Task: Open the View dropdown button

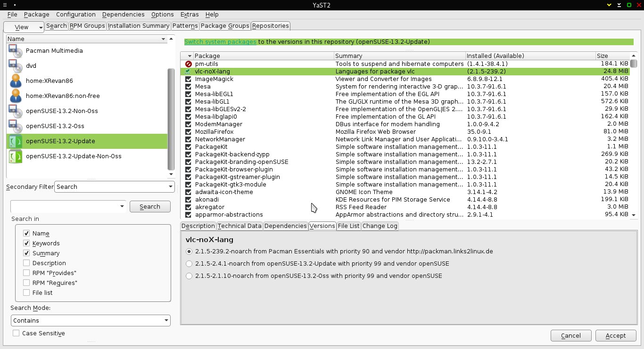Action: pos(24,27)
